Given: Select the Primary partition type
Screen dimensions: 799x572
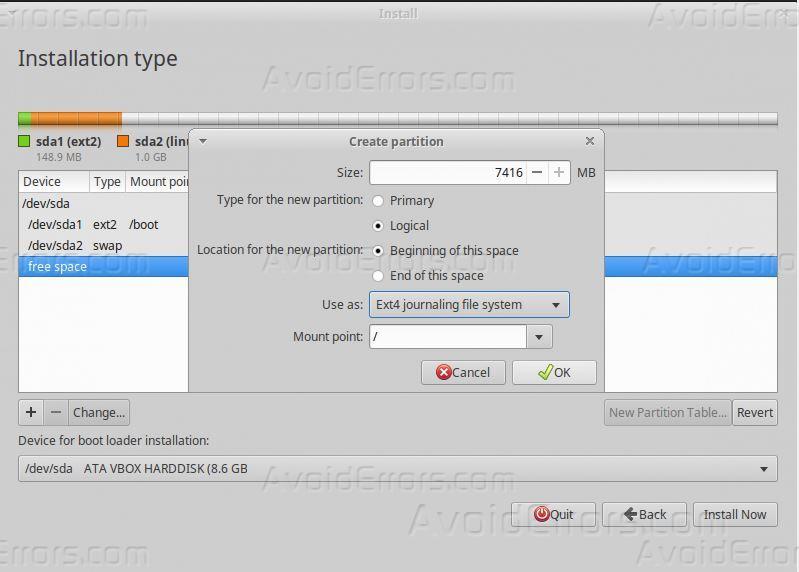Looking at the screenshot, I should click(x=378, y=201).
